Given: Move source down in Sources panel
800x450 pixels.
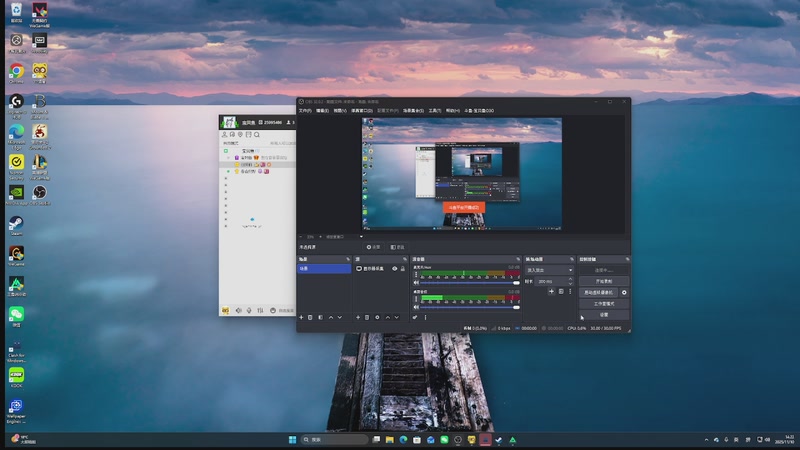Looking at the screenshot, I should coord(396,317).
